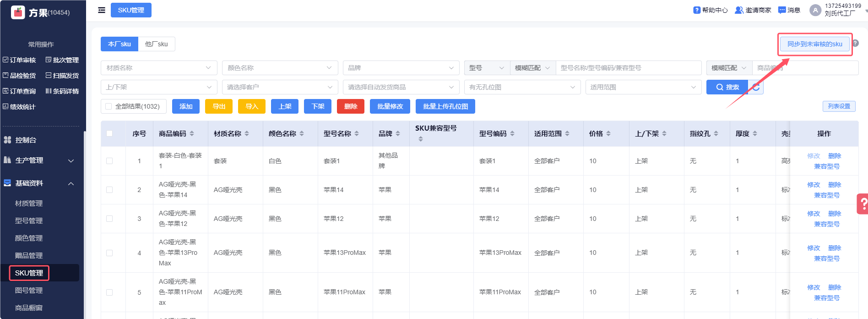868x319 pixels.
Task: Open the messages icon
Action: 782,10
